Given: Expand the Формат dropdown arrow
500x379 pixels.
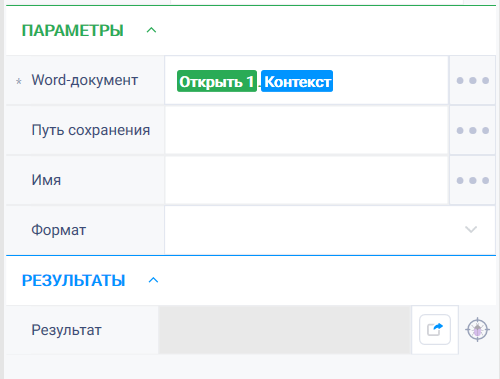Looking at the screenshot, I should (x=471, y=229).
